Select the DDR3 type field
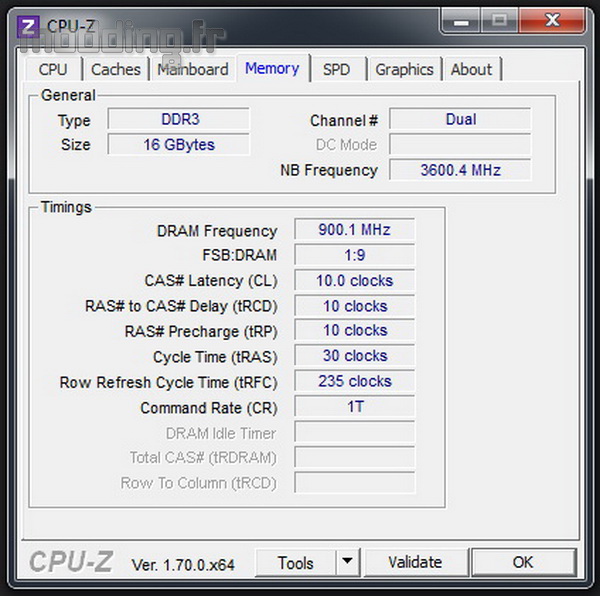The image size is (600, 596). click(x=179, y=119)
